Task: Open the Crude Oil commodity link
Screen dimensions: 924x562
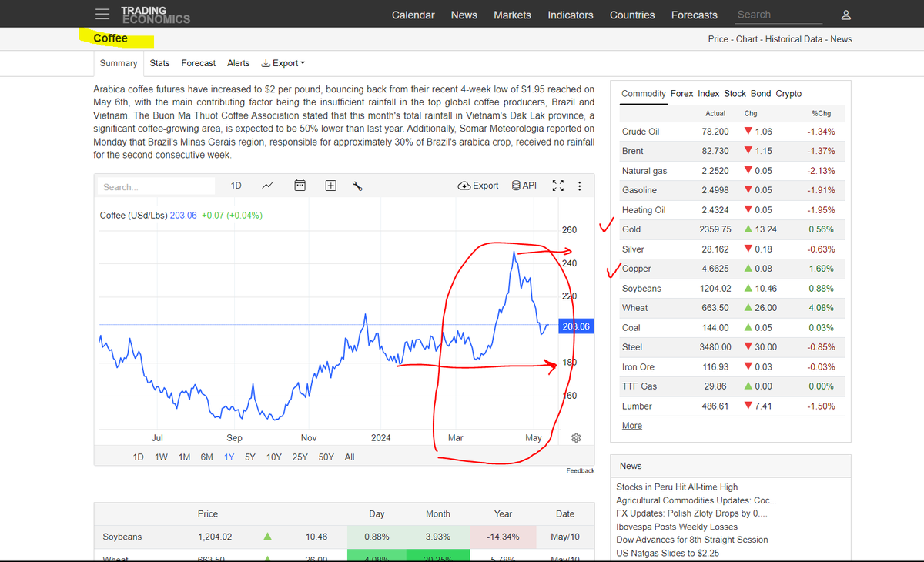Action: point(641,132)
